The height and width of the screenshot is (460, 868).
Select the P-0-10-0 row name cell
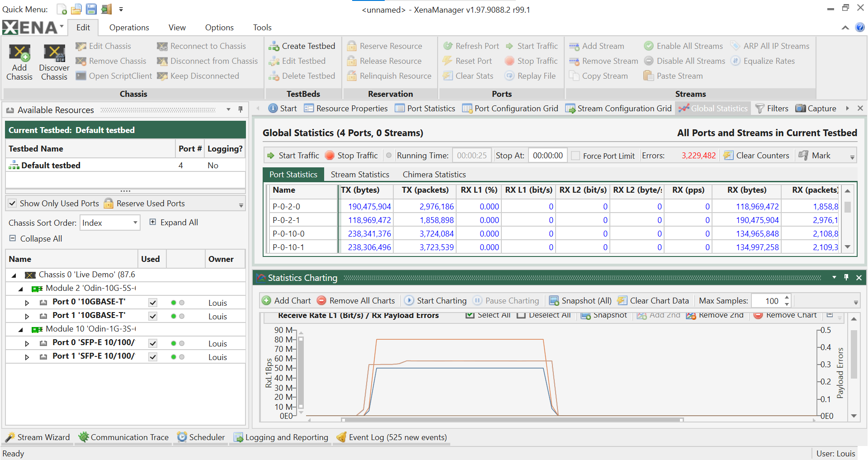coord(304,234)
